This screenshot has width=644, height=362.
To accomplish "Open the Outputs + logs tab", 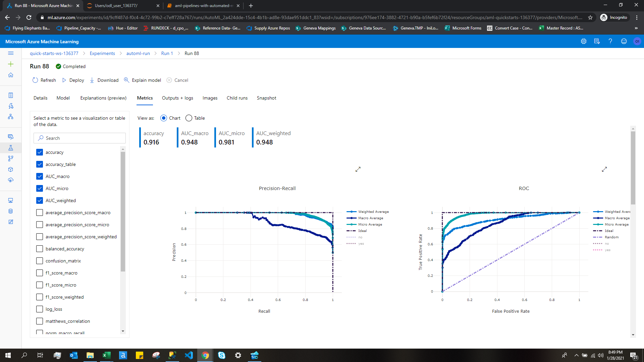I will coord(177,98).
